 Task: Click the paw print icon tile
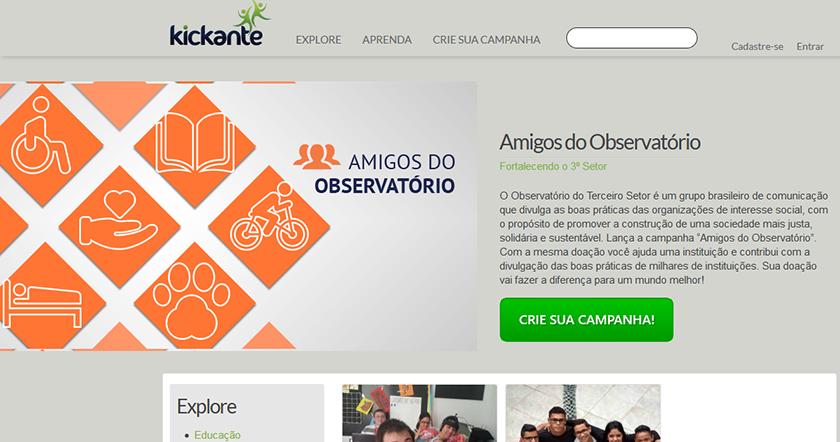click(x=194, y=297)
